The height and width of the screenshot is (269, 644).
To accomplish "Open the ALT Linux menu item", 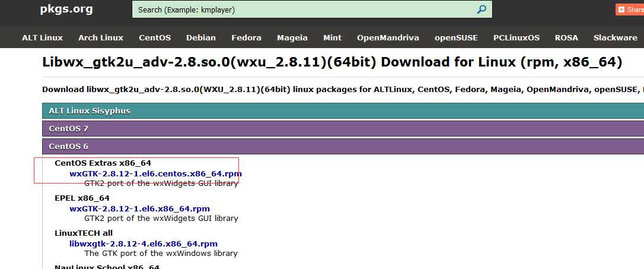I will coord(43,38).
